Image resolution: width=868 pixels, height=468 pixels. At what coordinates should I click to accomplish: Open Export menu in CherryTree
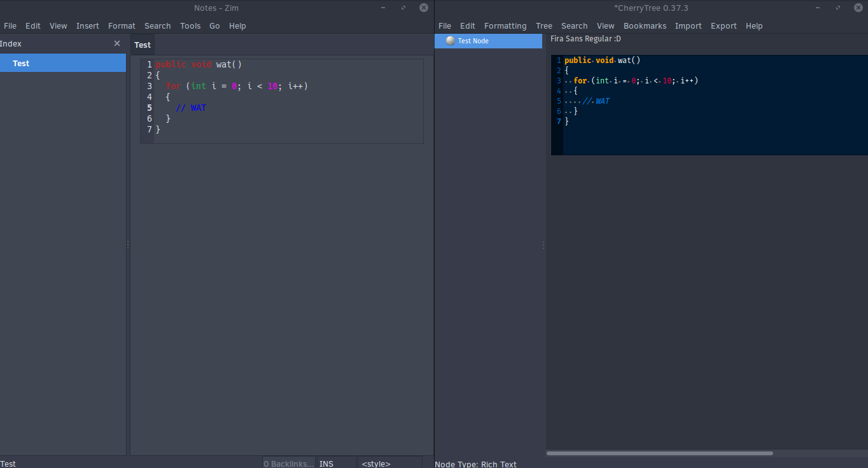724,26
